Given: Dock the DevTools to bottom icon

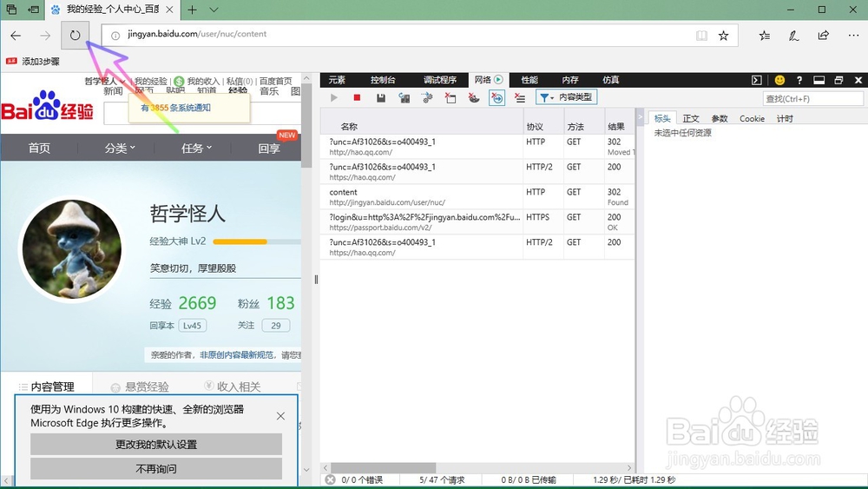Looking at the screenshot, I should [x=819, y=80].
